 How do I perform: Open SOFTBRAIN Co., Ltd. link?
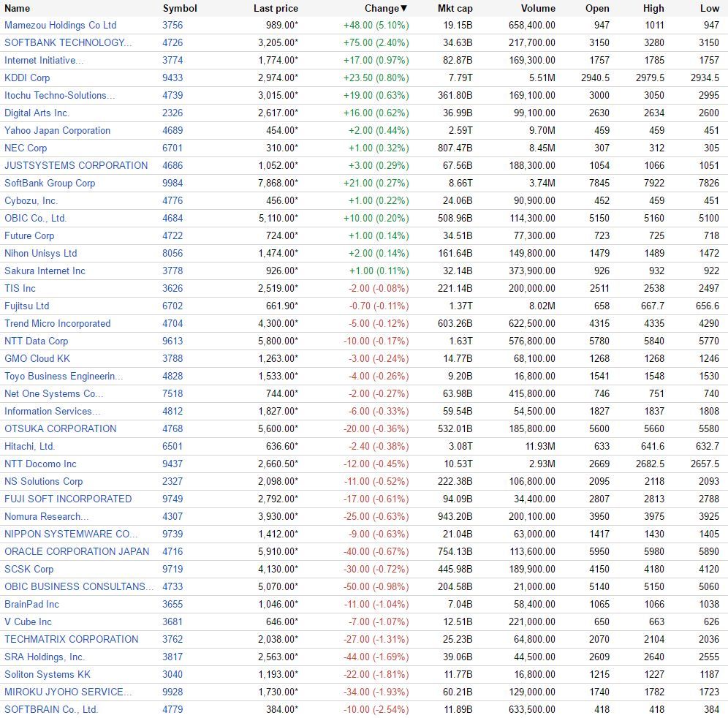point(51,710)
